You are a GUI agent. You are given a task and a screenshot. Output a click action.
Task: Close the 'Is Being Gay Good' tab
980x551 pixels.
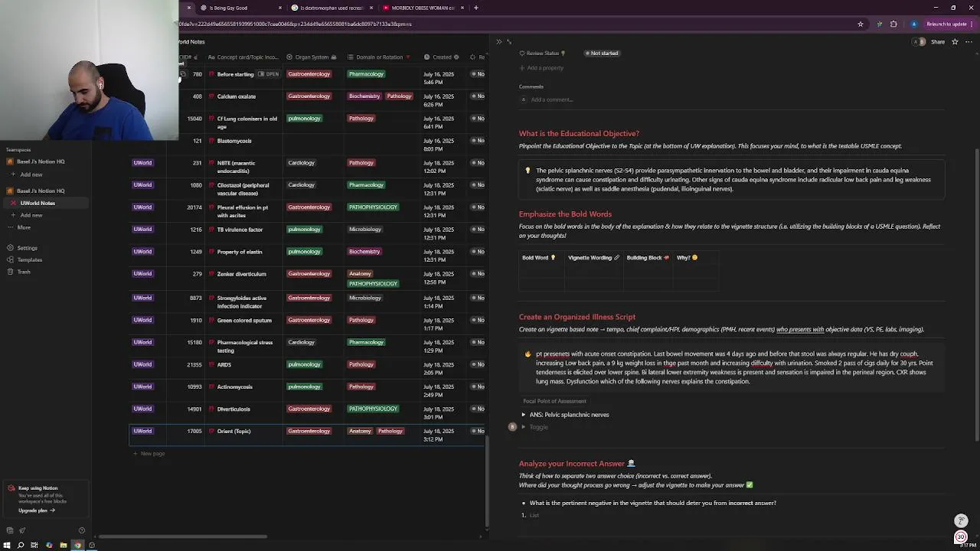coord(279,8)
